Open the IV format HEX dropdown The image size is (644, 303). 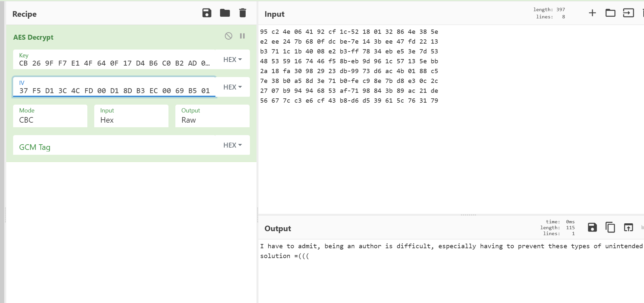pyautogui.click(x=233, y=87)
